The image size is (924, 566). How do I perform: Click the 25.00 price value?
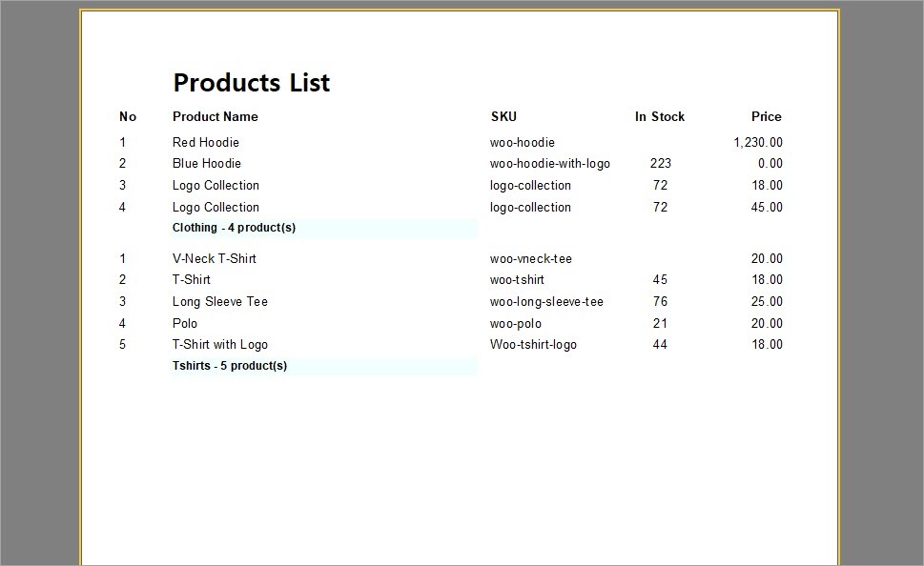click(x=767, y=302)
